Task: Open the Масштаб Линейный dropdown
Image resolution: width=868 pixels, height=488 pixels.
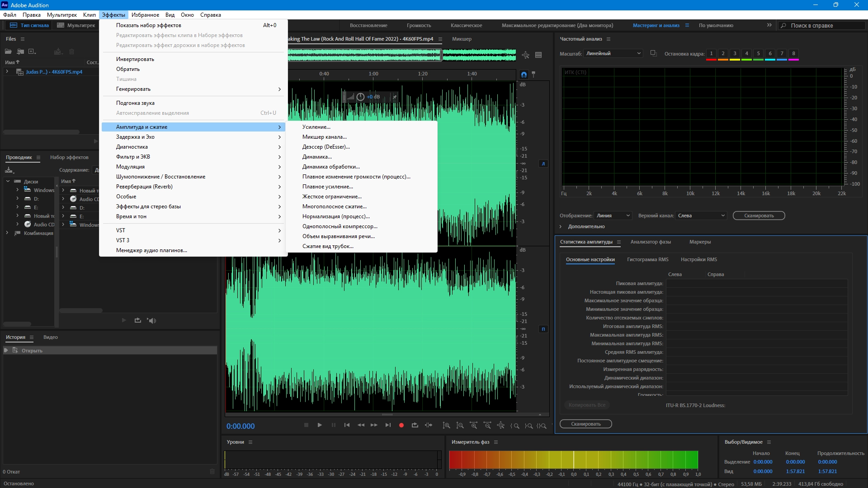Action: (x=613, y=53)
